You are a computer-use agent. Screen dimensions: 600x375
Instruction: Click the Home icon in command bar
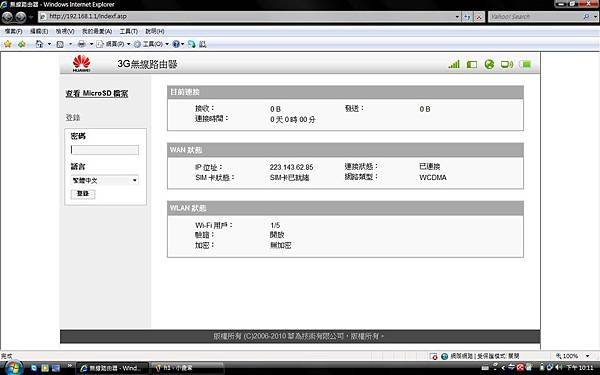point(39,44)
